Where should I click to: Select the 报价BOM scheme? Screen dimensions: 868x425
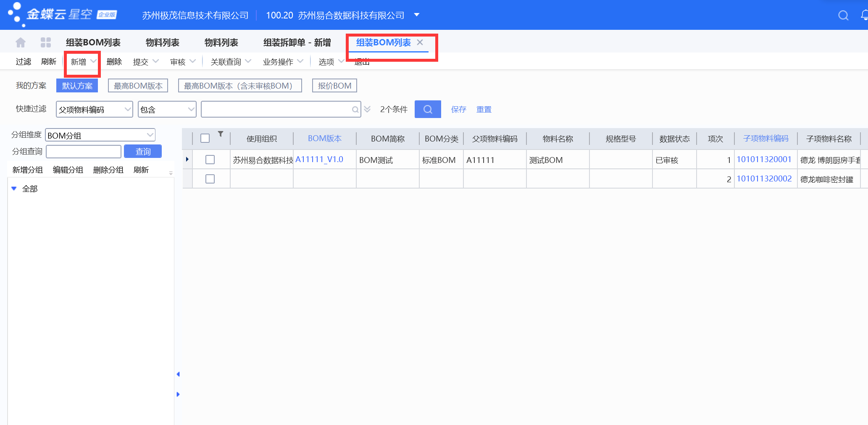click(x=335, y=86)
